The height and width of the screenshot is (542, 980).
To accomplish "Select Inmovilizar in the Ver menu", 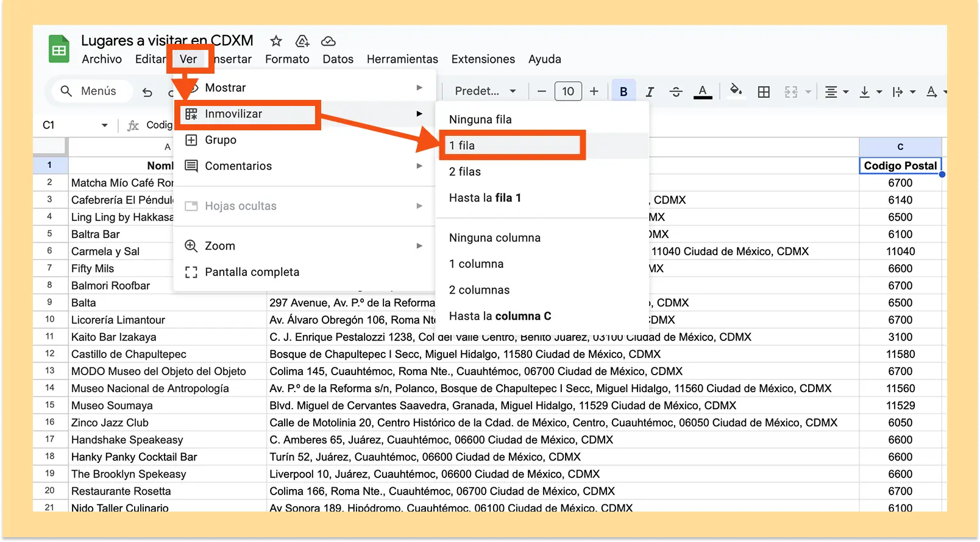I will 305,114.
